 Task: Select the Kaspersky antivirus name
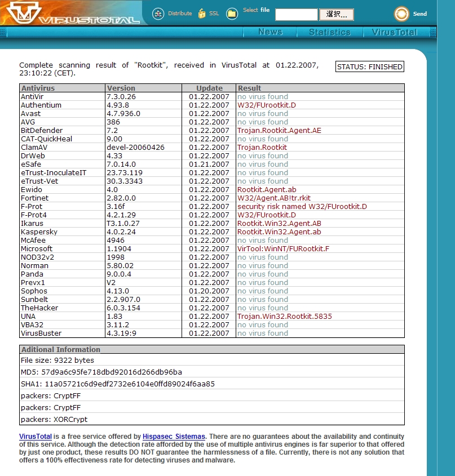point(39,232)
